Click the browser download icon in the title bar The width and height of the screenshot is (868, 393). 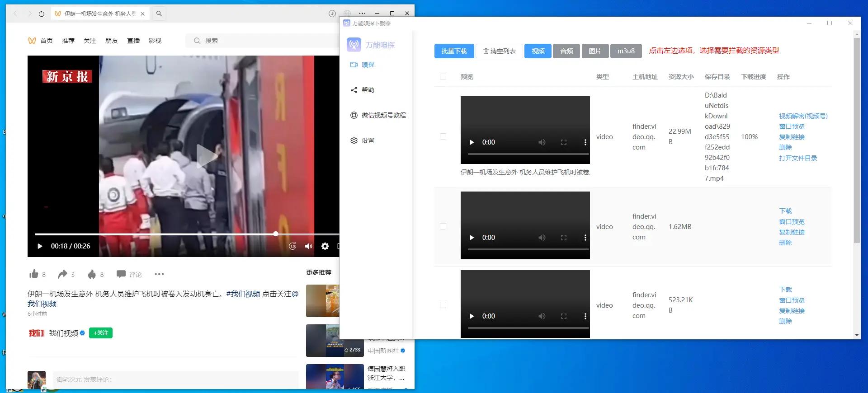pyautogui.click(x=332, y=14)
